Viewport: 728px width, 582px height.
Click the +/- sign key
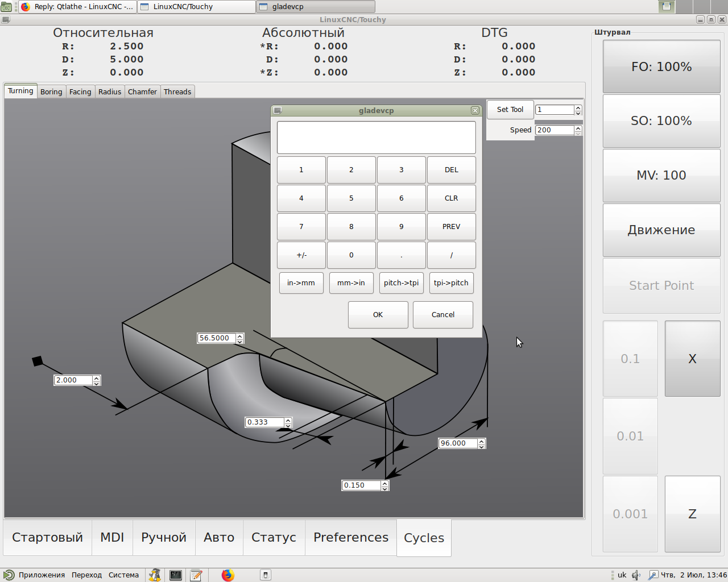click(x=301, y=255)
